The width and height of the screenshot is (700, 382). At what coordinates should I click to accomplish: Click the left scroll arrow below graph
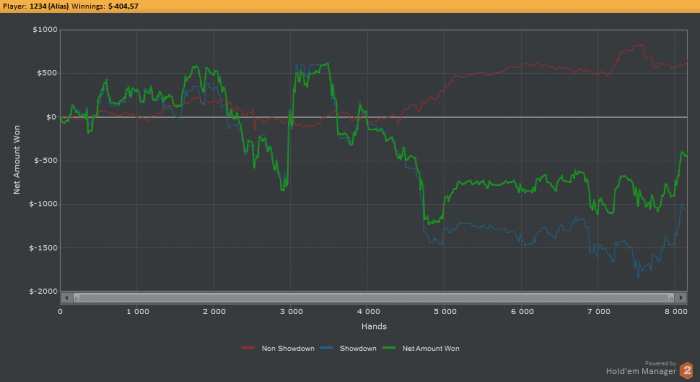pyautogui.click(x=67, y=298)
